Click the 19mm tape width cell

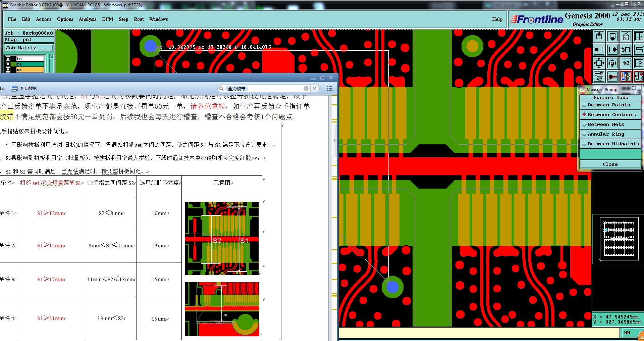[159, 318]
